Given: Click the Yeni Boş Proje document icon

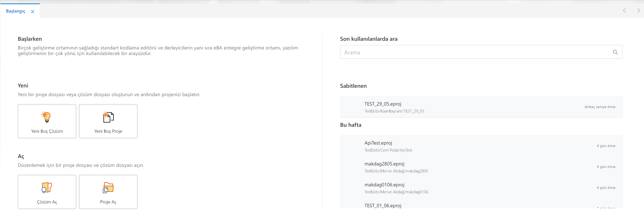Looking at the screenshot, I should [108, 117].
